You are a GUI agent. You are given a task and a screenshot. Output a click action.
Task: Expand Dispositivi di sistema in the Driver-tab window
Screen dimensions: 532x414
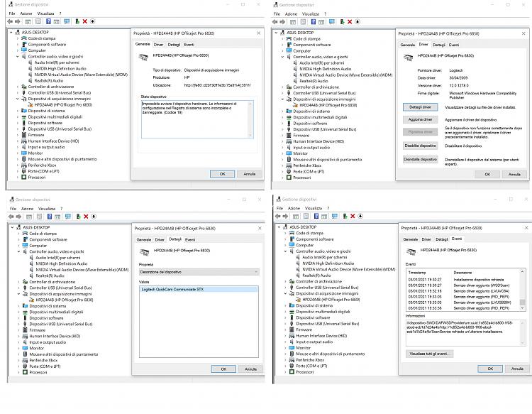(282, 111)
